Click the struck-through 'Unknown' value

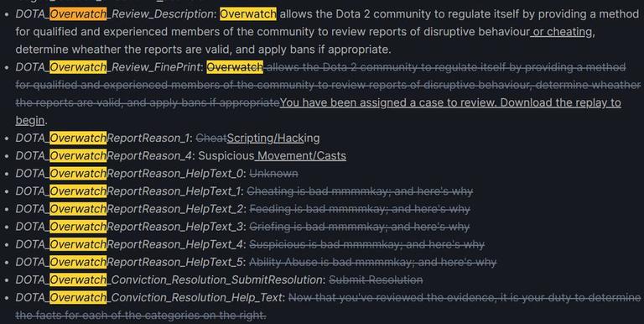pos(273,173)
